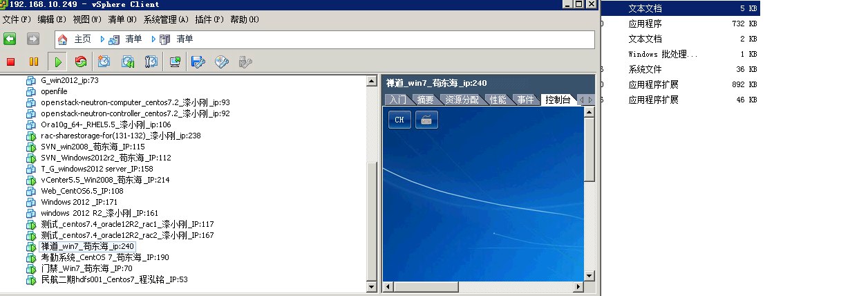Select SVN_win2008_苟东海_IP:115 in tree
Screen dimensions: 868x296
[x=93, y=147]
